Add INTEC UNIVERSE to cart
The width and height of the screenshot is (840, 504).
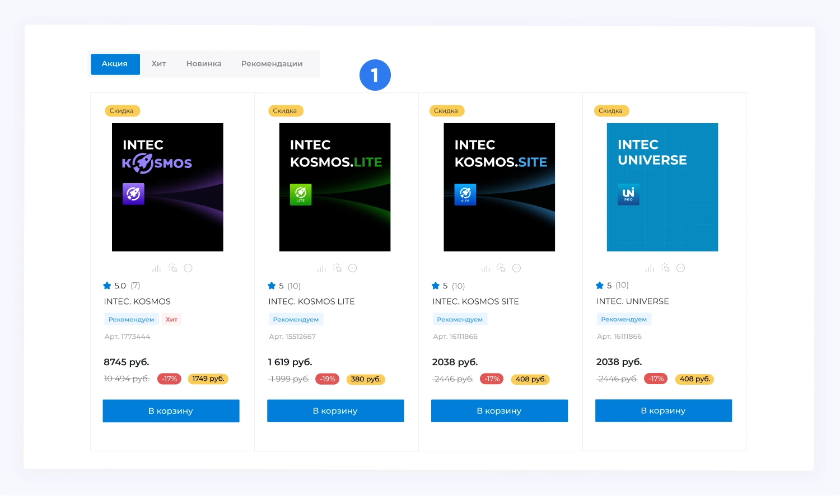(x=663, y=410)
